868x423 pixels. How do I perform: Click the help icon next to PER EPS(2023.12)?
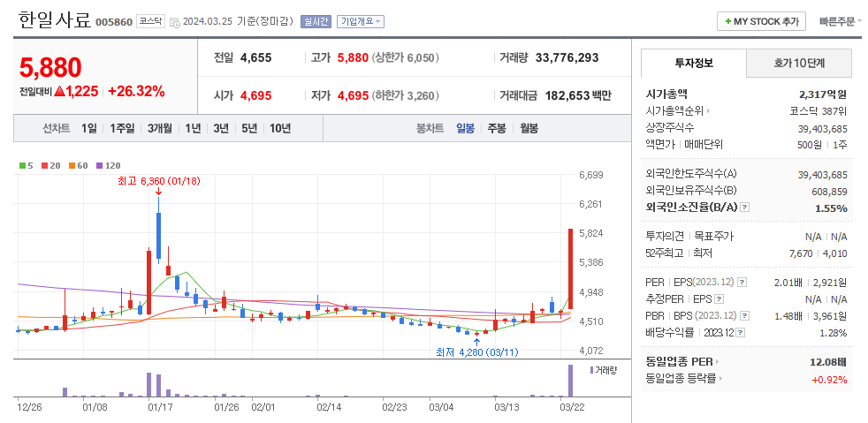point(742,283)
